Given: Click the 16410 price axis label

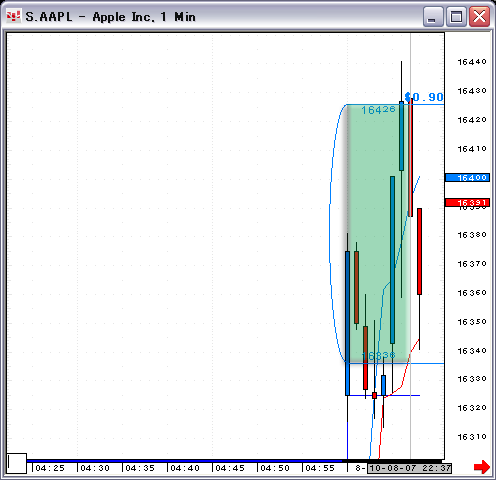Looking at the screenshot, I should tap(472, 149).
